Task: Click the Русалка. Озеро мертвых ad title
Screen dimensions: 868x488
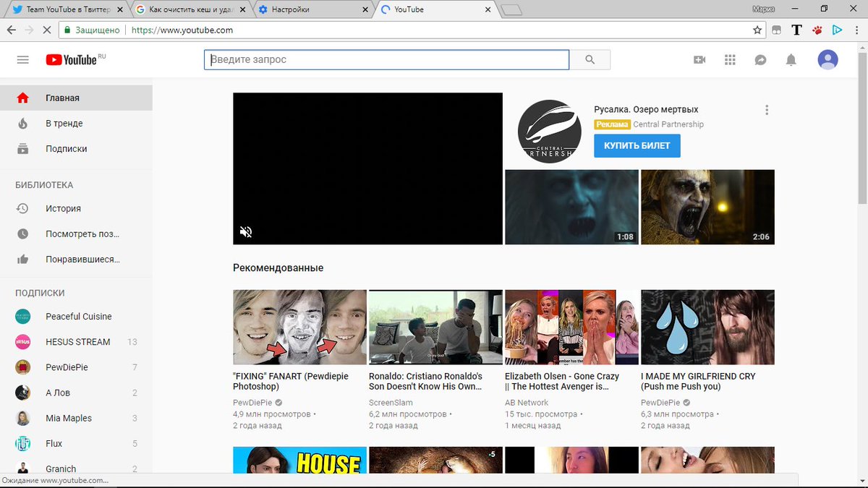Action: click(x=646, y=110)
